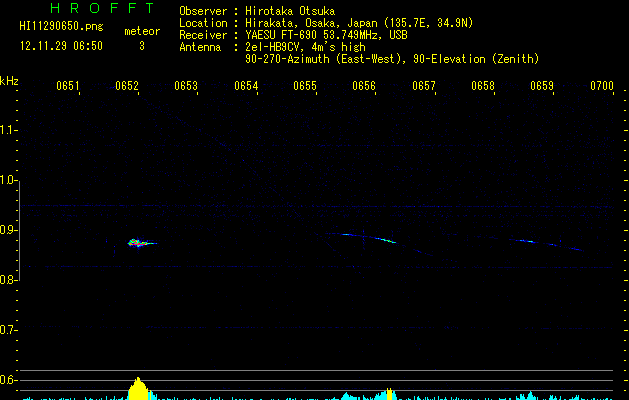
Task: Click the 0651 time axis label
Action: click(x=67, y=86)
